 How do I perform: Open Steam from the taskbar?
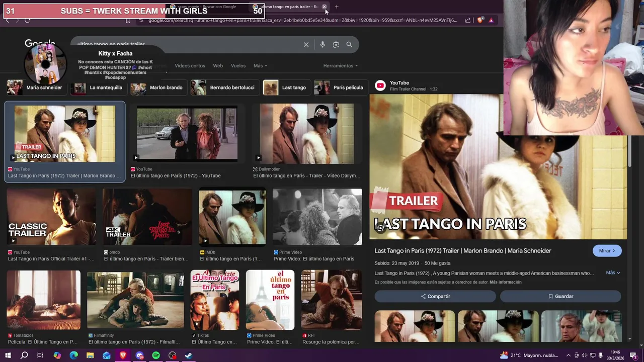click(x=189, y=355)
